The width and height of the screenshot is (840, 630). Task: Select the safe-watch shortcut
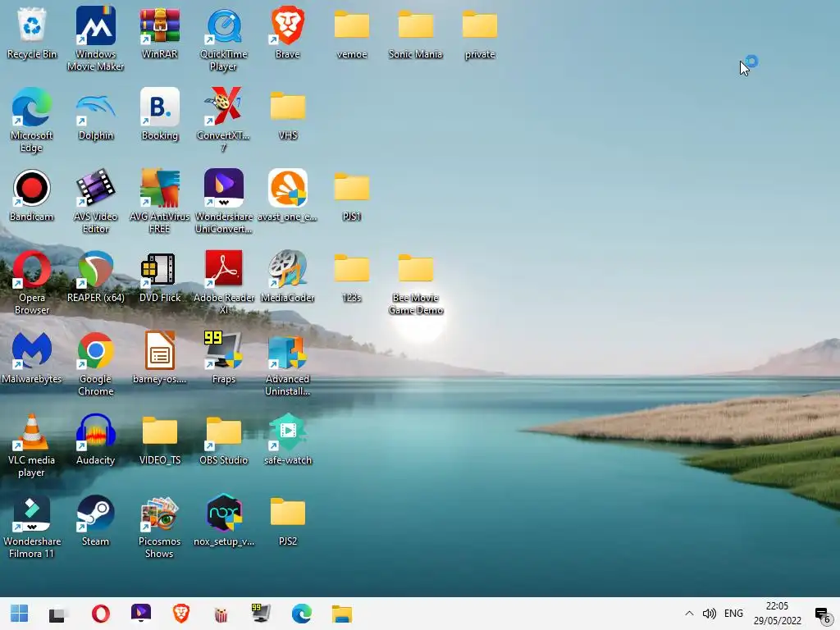[288, 440]
